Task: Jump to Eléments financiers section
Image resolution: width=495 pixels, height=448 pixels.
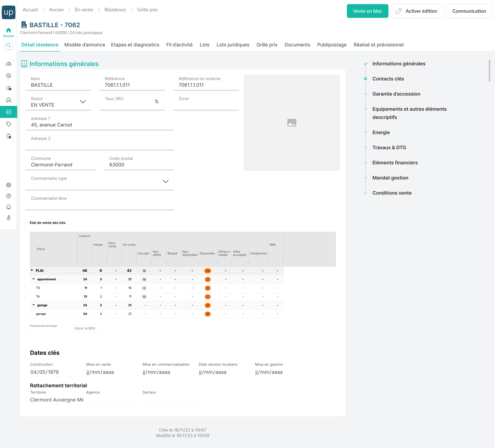Action: pos(395,163)
